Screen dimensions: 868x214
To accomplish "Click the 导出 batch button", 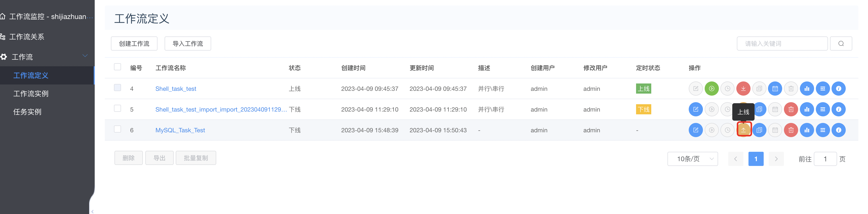I will coord(159,158).
